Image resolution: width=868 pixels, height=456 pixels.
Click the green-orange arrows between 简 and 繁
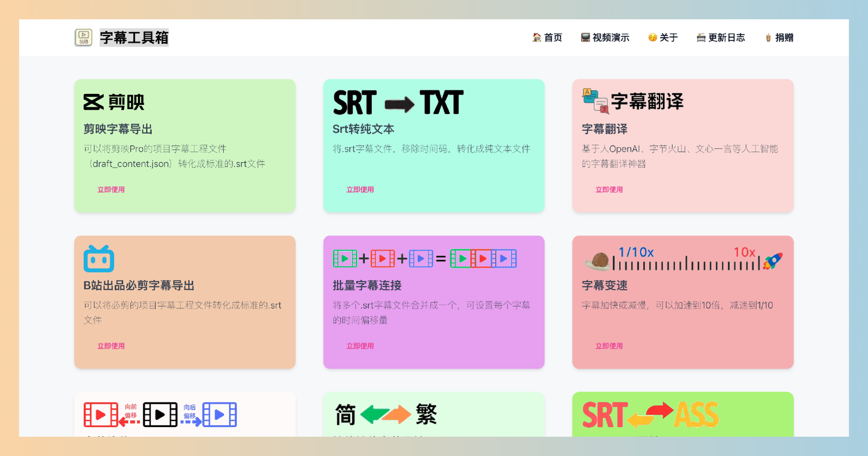tap(386, 414)
